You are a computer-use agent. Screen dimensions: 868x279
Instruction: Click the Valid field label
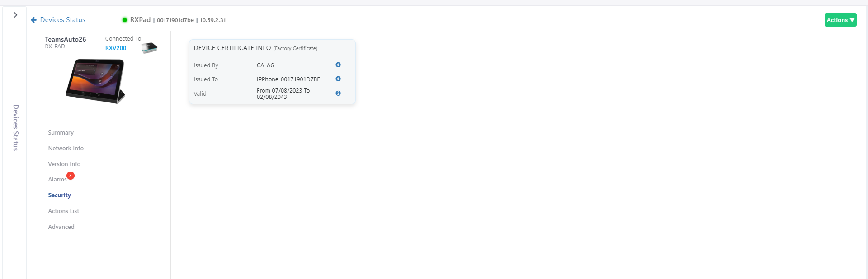coord(200,94)
